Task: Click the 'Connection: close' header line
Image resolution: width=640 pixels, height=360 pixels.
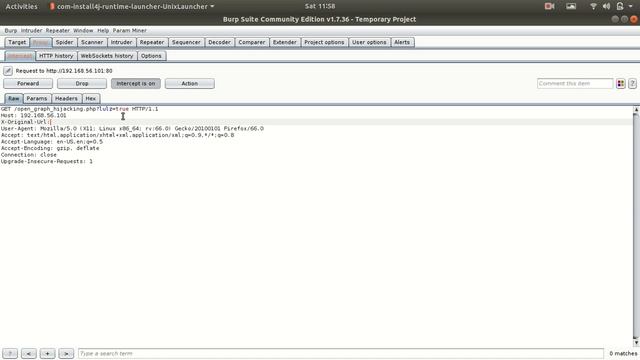Action: 29,155
